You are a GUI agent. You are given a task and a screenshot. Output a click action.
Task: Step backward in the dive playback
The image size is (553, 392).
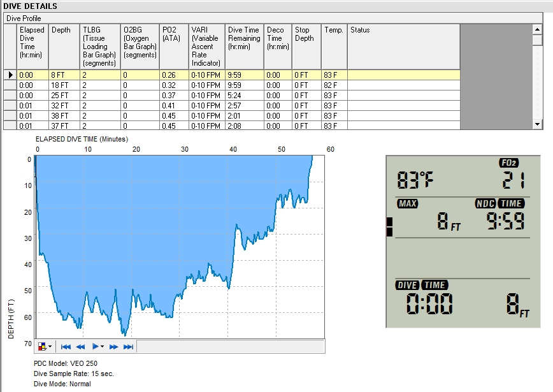point(80,347)
